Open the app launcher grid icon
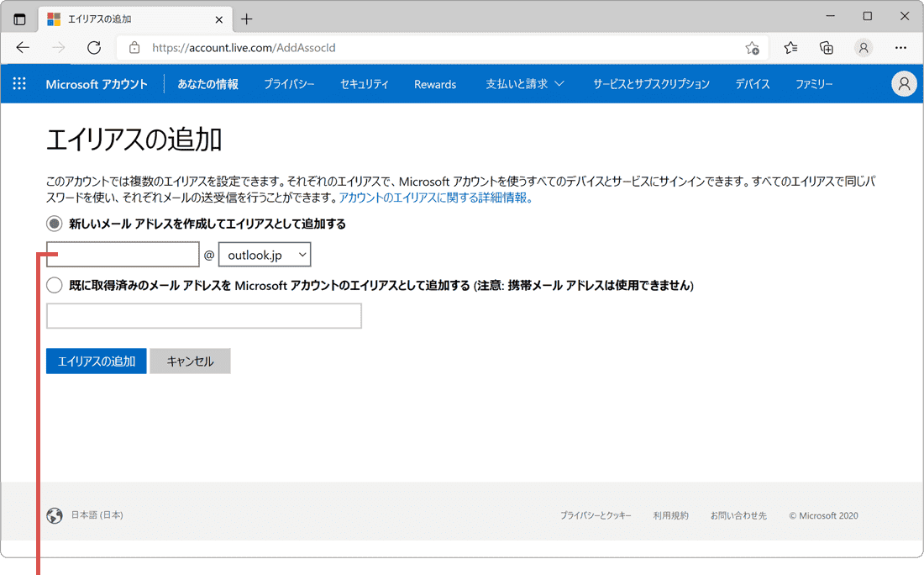The height and width of the screenshot is (575, 924). (x=18, y=83)
